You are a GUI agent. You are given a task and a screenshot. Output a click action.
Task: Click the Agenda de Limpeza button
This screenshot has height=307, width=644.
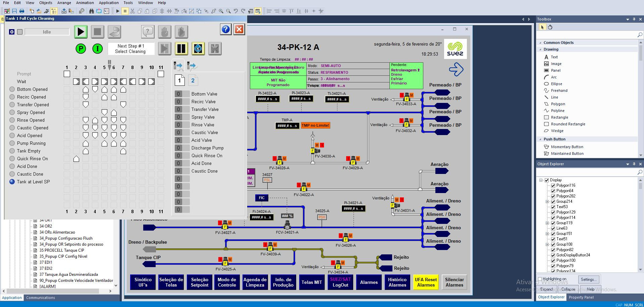(255, 282)
